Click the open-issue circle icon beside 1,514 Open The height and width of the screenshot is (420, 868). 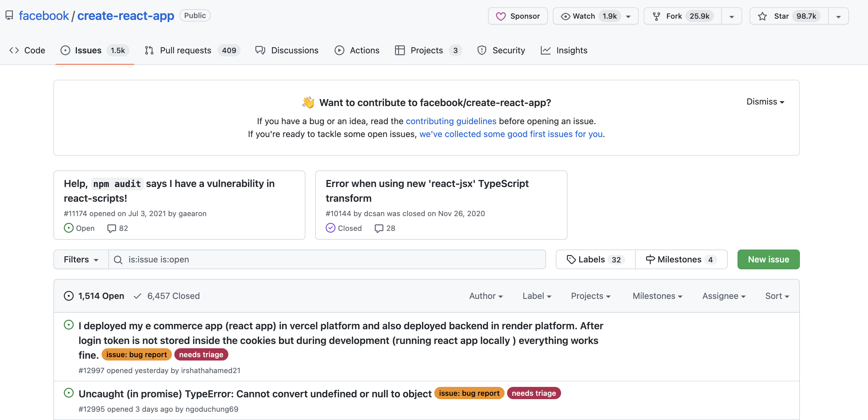point(68,296)
